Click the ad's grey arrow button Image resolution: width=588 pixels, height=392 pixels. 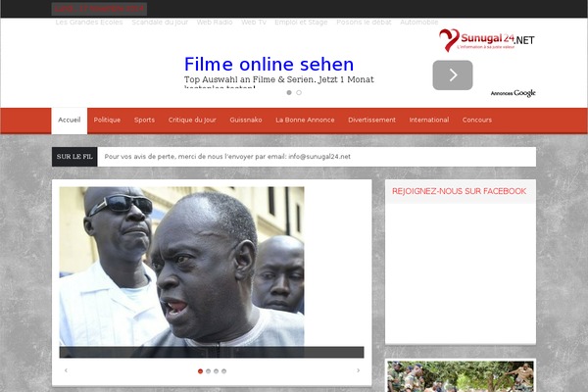tap(453, 75)
